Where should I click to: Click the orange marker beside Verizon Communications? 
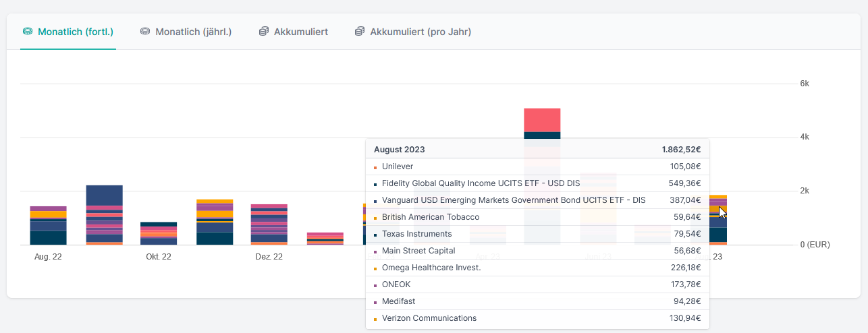[x=375, y=319]
